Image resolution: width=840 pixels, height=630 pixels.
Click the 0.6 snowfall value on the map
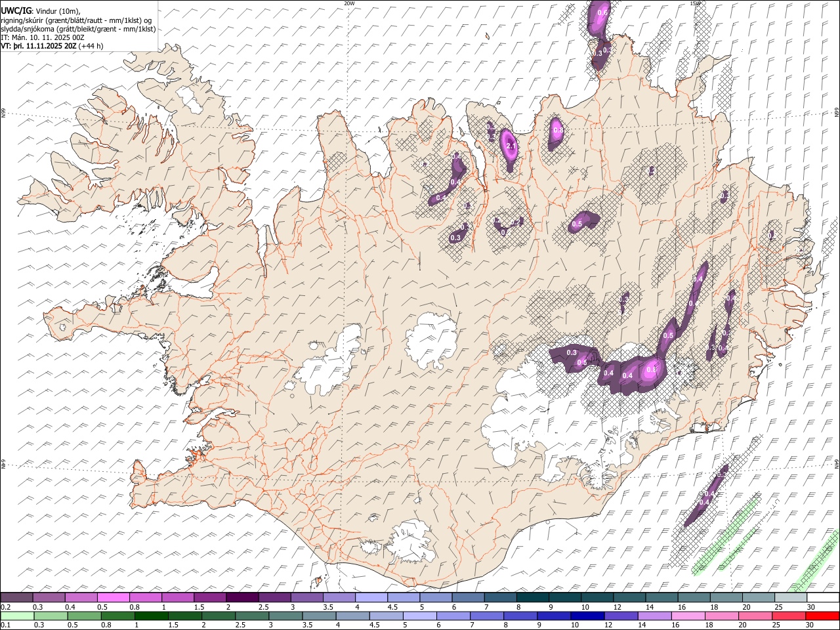point(602,12)
